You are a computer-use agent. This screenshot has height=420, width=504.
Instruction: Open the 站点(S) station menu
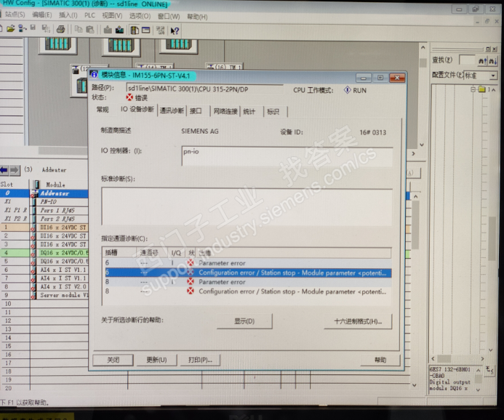point(15,15)
